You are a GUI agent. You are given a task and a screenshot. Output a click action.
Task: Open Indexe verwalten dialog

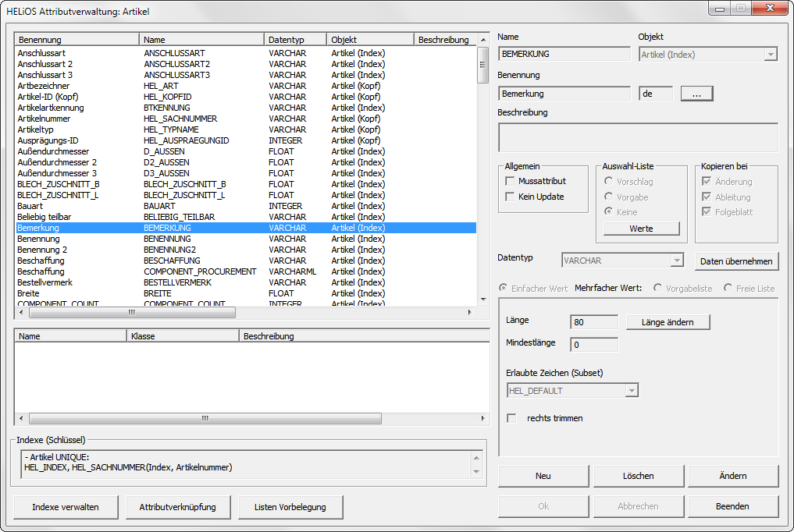tap(66, 507)
